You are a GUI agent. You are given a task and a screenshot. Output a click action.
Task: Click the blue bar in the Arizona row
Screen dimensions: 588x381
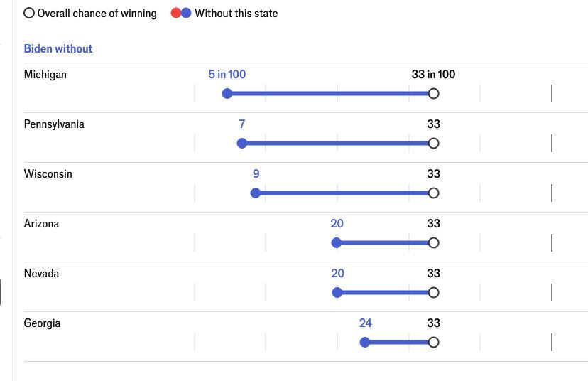click(x=385, y=242)
